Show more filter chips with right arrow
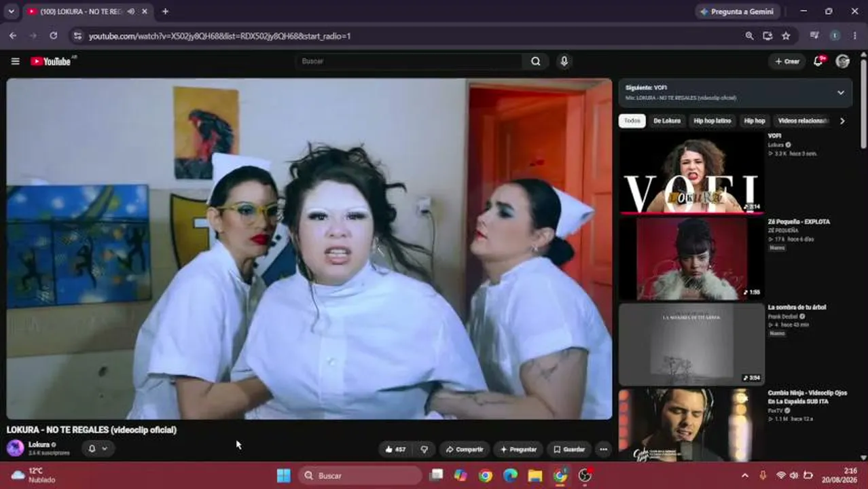Viewport: 868px width, 489px height. tap(842, 121)
